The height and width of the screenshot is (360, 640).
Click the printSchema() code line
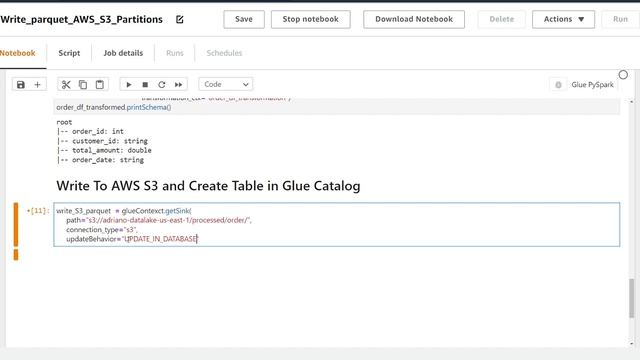coord(113,107)
